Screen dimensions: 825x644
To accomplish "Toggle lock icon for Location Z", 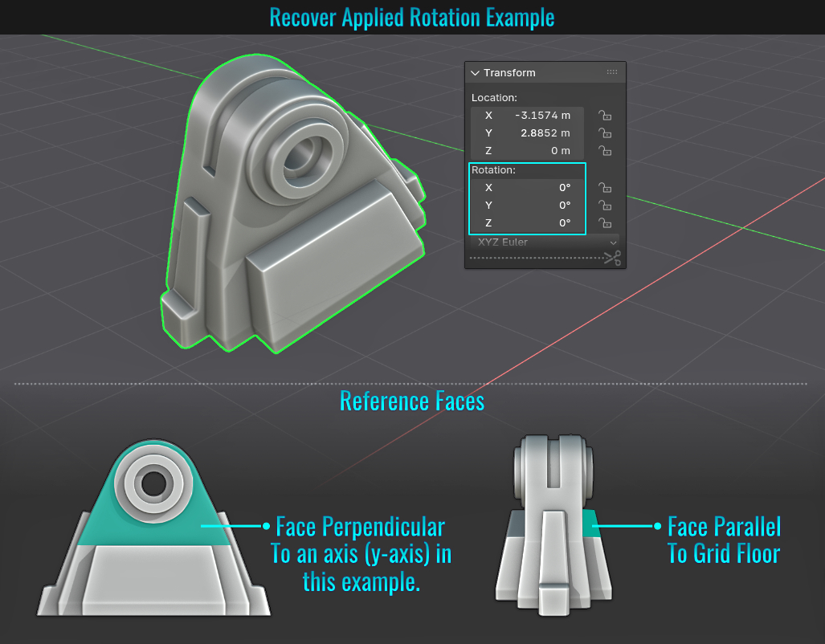I will click(606, 151).
